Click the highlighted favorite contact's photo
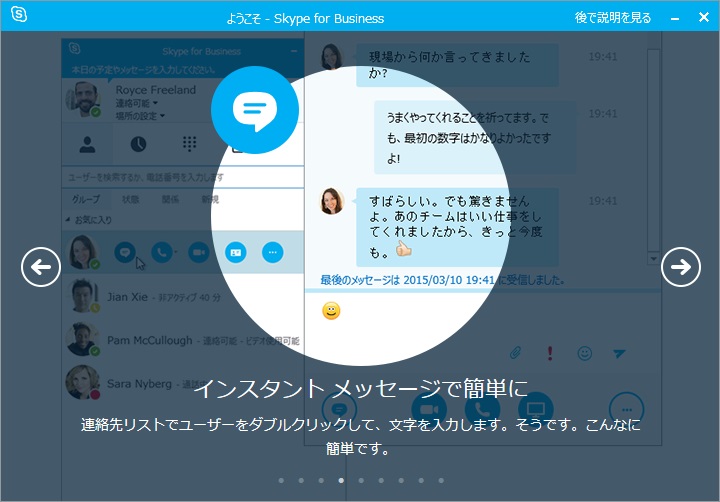720x502 pixels. [83, 252]
